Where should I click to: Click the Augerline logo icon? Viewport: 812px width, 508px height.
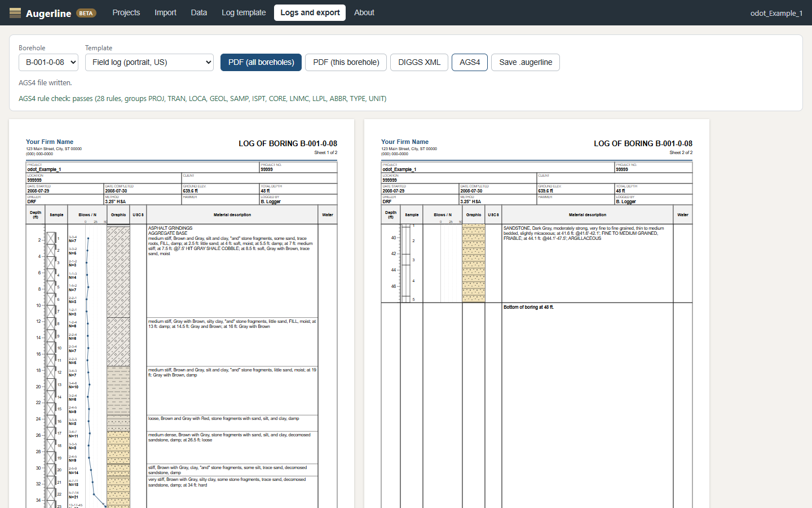[15, 12]
